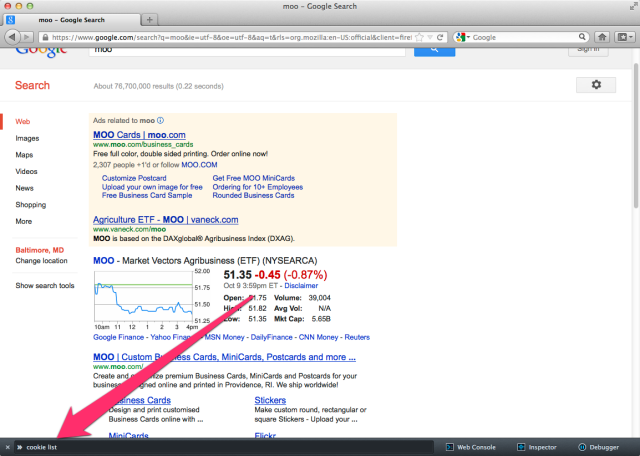The height and width of the screenshot is (456, 640).
Task: Open 'Agriculture ETF - MOO | vaneck.com' link
Action: pos(165,220)
